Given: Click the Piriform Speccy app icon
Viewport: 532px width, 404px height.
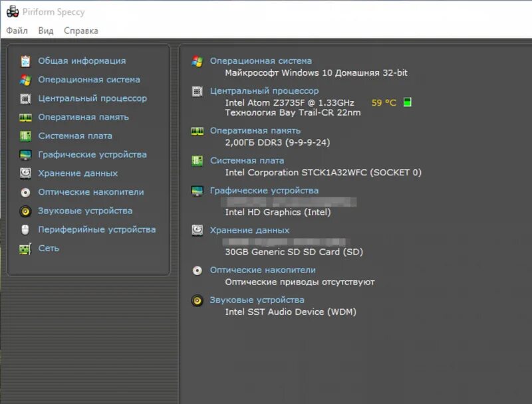Looking at the screenshot, I should pos(13,12).
